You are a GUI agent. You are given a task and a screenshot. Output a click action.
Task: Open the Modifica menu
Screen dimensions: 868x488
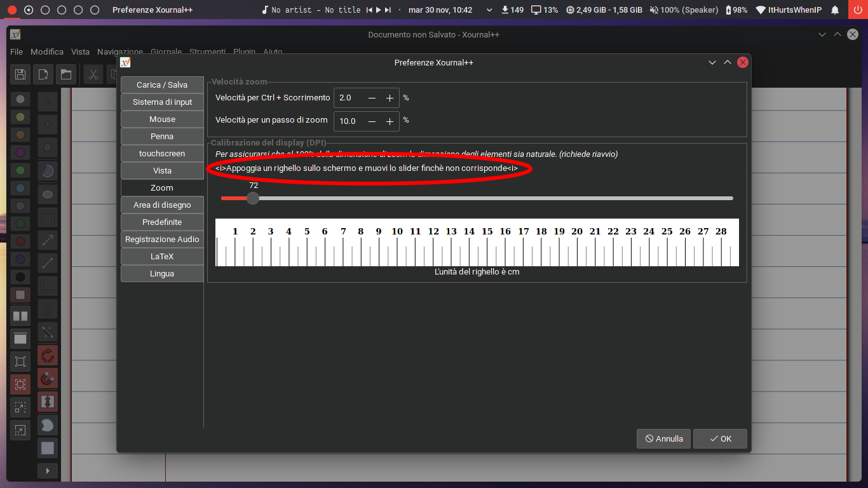click(47, 51)
